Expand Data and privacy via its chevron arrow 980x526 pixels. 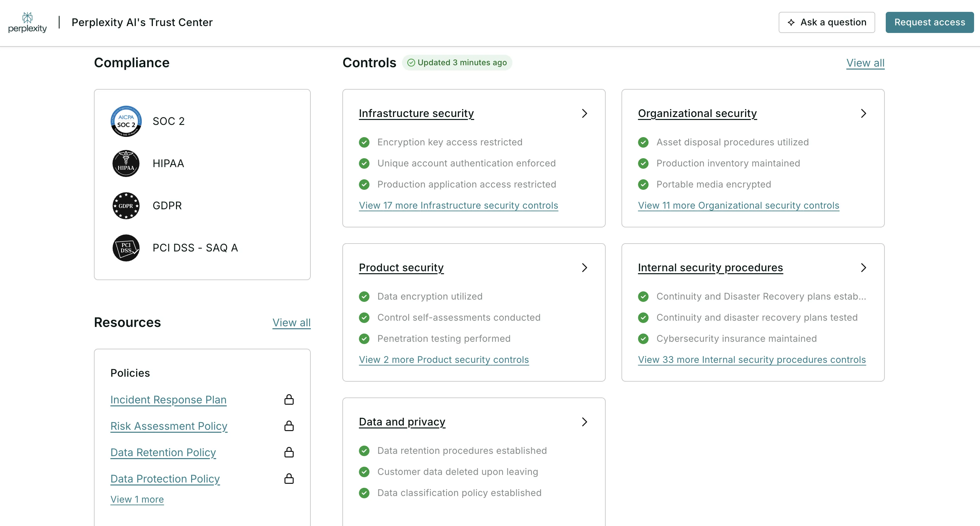point(585,422)
